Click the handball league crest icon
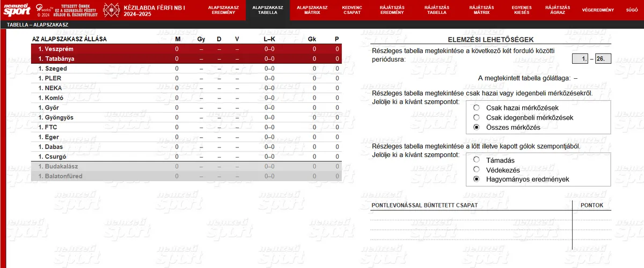 (112, 10)
